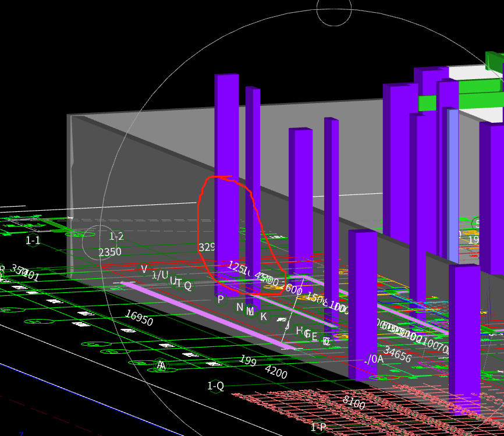Select the H grid bubble

[x=299, y=330]
